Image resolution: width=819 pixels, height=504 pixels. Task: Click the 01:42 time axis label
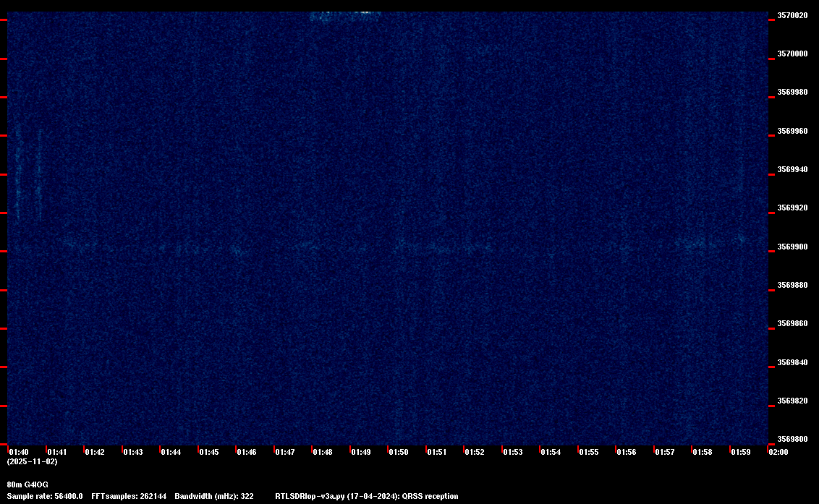pyautogui.click(x=95, y=452)
